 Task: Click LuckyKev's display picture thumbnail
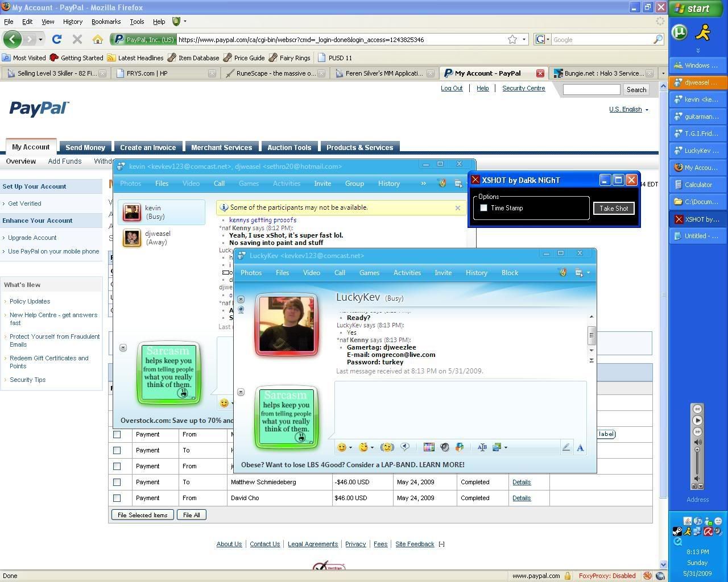coord(286,324)
